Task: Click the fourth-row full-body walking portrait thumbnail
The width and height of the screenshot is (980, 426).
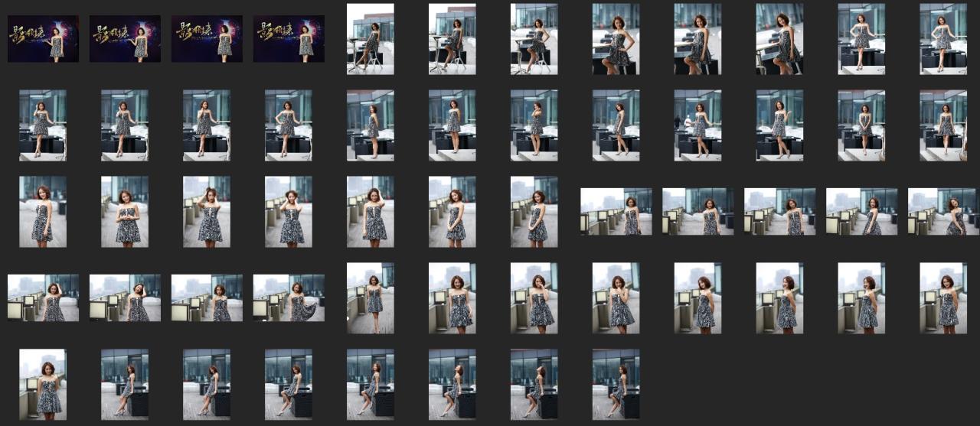Action: (371, 298)
